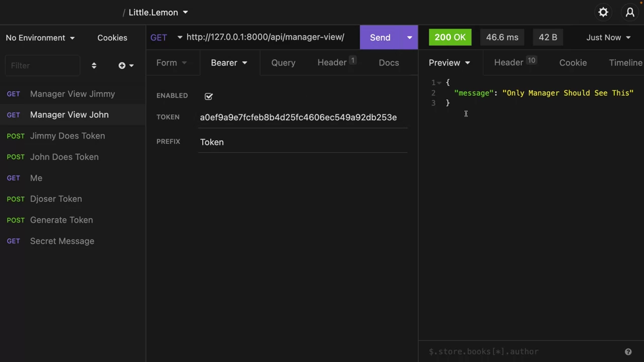Viewport: 644px width, 362px height.
Task: Switch to the Query tab
Action: click(283, 63)
